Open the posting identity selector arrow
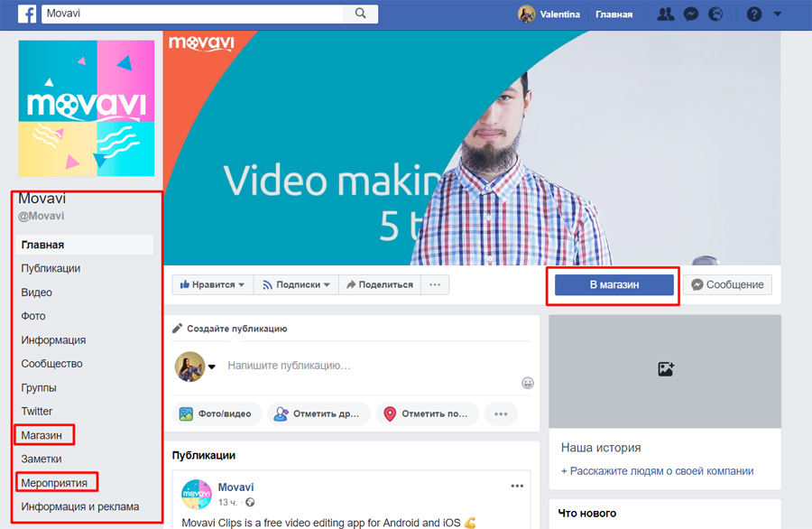 (x=212, y=367)
